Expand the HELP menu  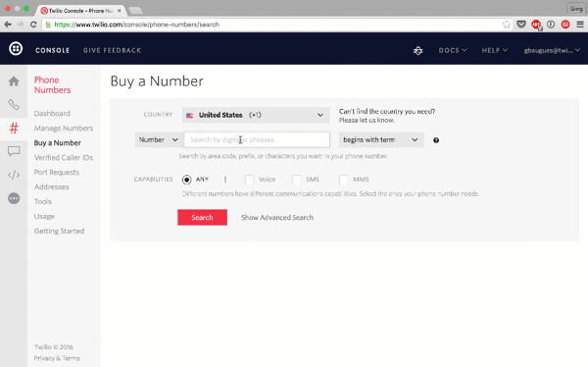(495, 50)
